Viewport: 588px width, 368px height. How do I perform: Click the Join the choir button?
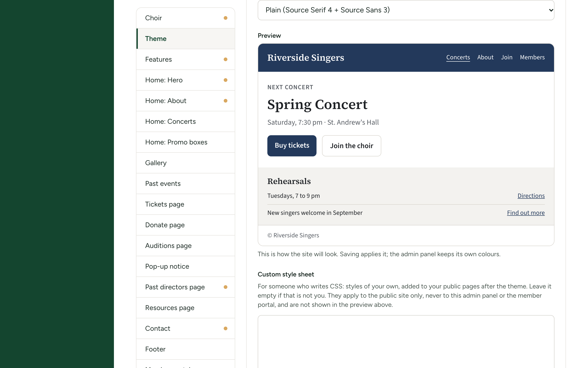point(351,146)
